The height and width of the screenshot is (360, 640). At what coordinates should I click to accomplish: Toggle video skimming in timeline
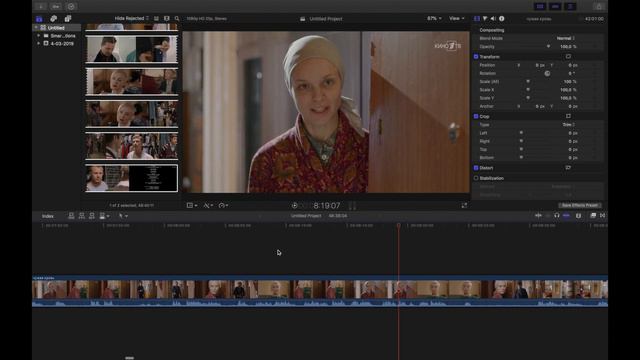tap(538, 216)
